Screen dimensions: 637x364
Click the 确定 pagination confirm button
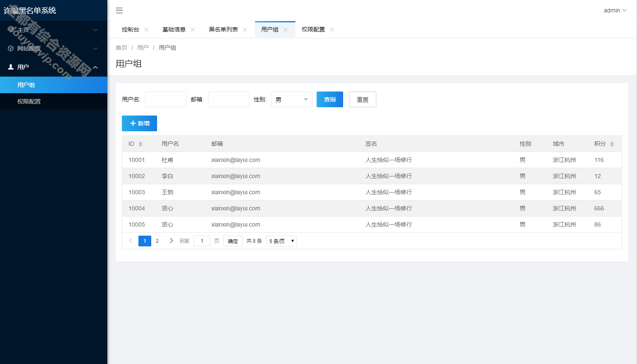tap(233, 241)
